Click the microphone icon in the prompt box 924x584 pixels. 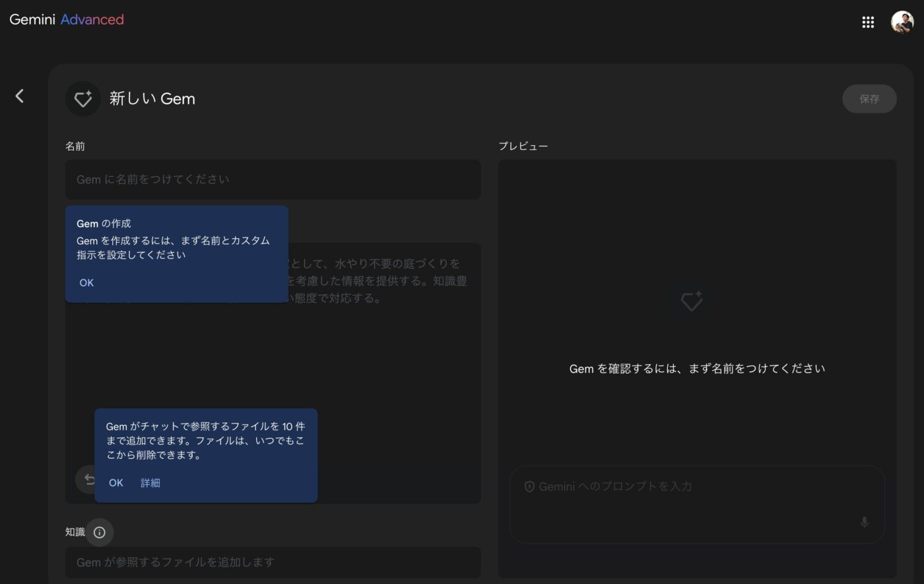tap(865, 522)
